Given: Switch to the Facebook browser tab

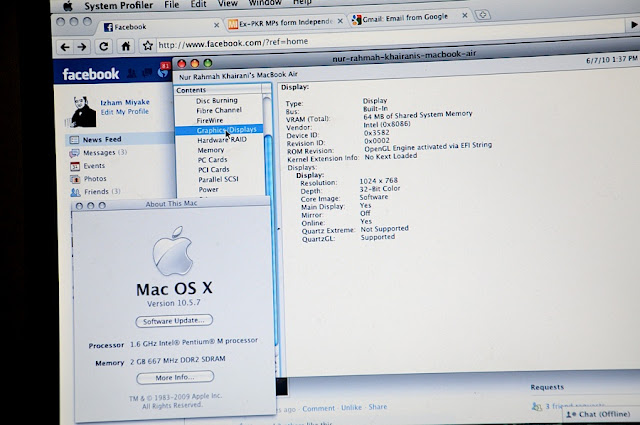Looking at the screenshot, I should click(159, 27).
